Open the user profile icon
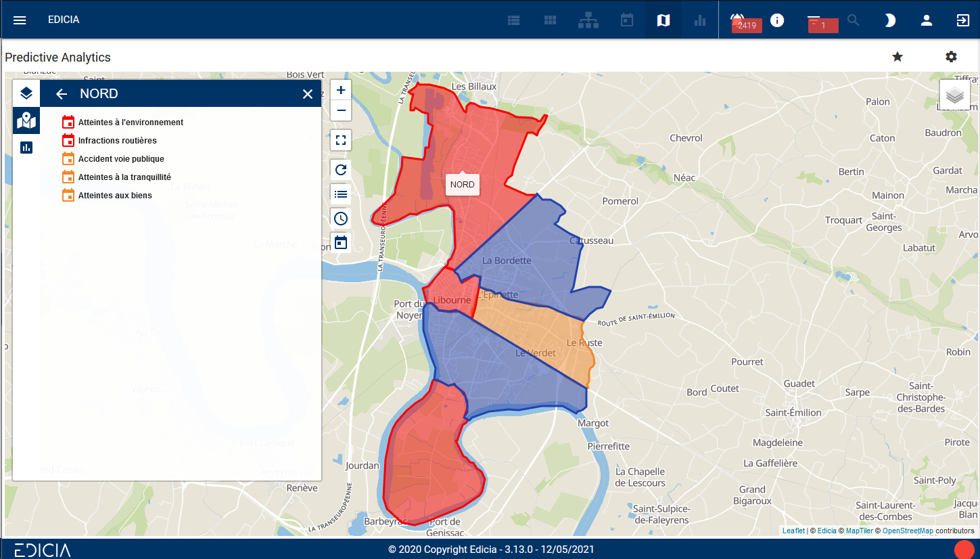Viewport: 980px width, 559px height. click(927, 20)
